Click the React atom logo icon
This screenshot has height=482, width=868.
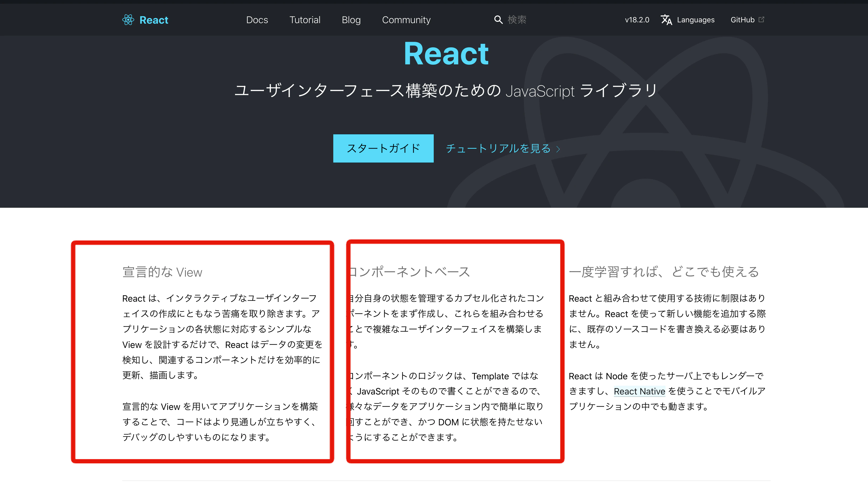(128, 20)
